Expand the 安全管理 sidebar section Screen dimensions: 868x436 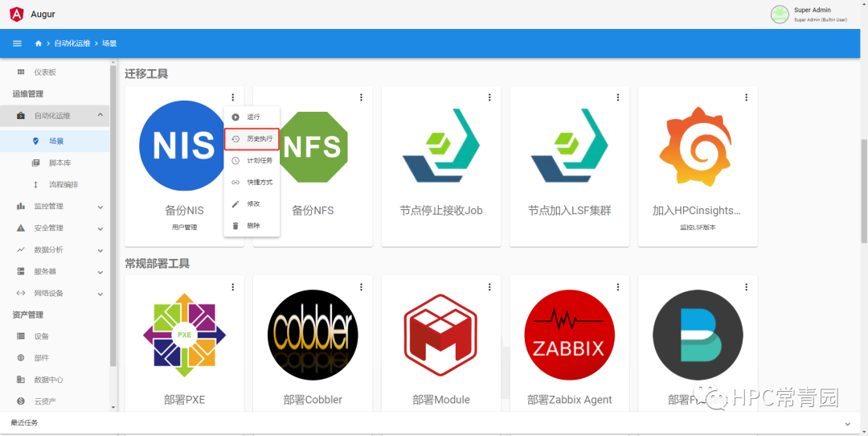(x=100, y=228)
